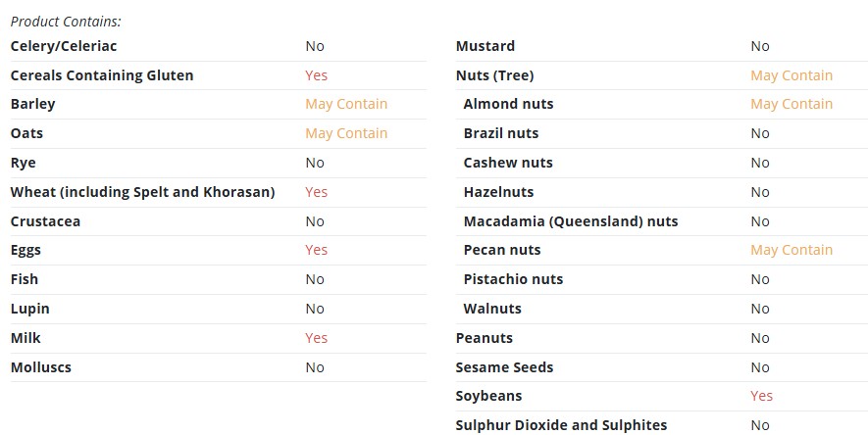Select the Pistachio nuts row label

(513, 279)
